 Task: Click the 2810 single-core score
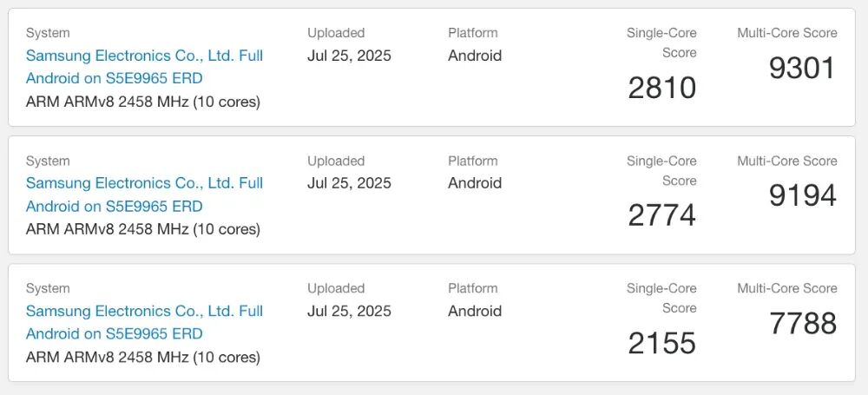tap(661, 88)
